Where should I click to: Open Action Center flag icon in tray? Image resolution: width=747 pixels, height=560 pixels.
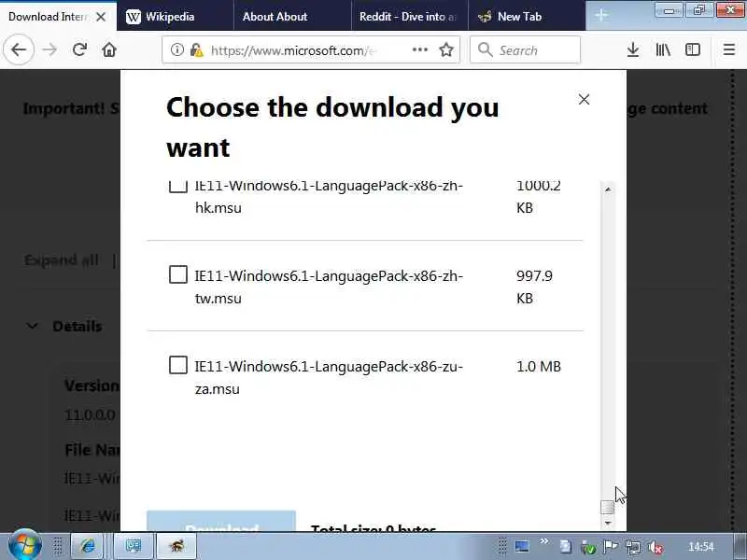(611, 547)
